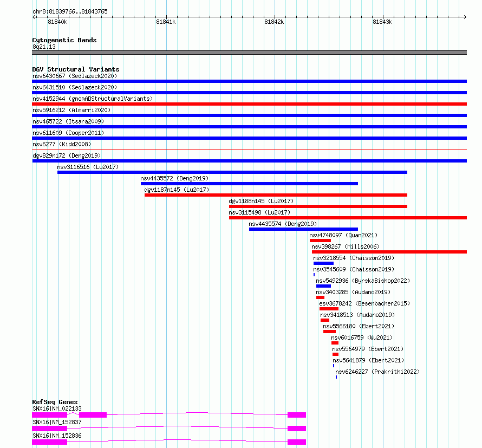Open nsv398267 (Mills2006) label
Screen dimensions: 482x448
click(x=346, y=246)
